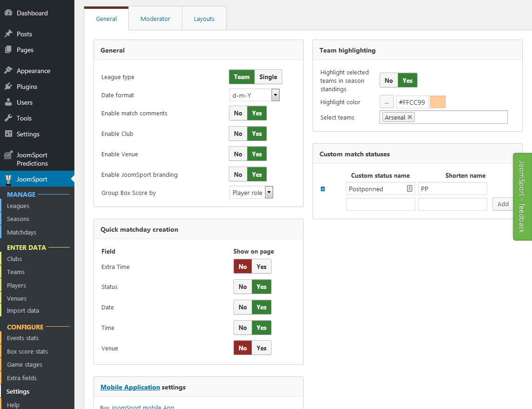Open the Group Box Score by dropdown
The image size is (532, 409).
pyautogui.click(x=251, y=193)
